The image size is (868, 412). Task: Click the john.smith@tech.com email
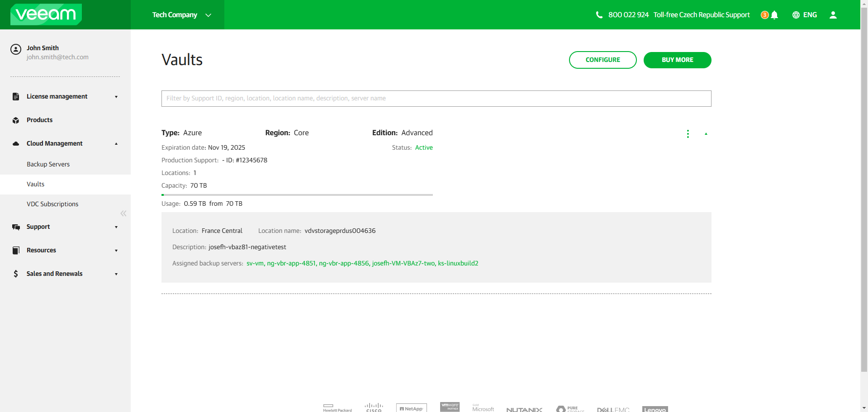pos(57,57)
